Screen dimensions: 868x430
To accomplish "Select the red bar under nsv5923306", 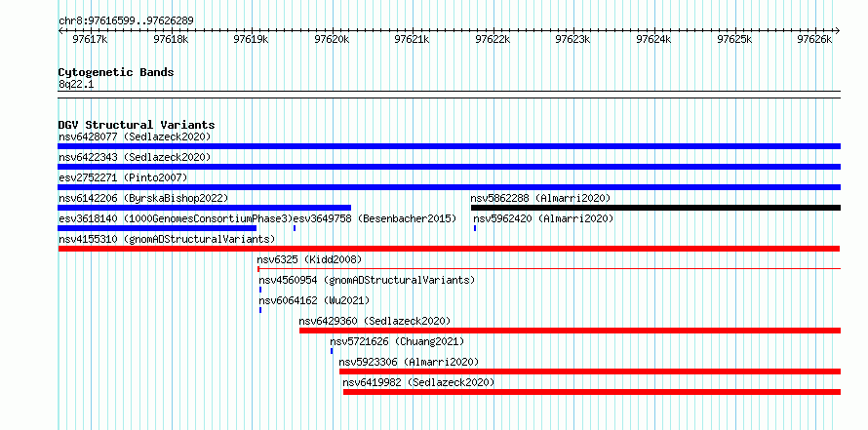I will tap(590, 371).
